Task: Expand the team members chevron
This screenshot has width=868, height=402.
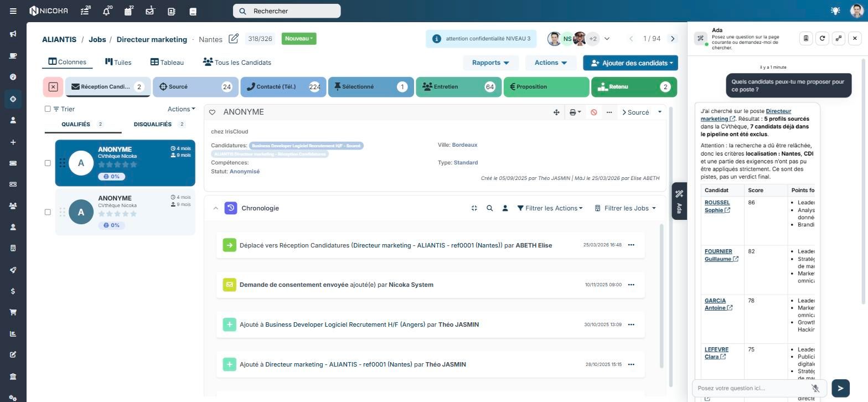Action: [607, 39]
